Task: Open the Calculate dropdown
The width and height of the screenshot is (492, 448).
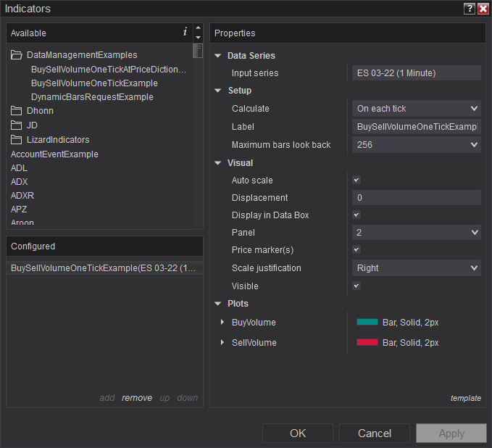Action: point(417,109)
